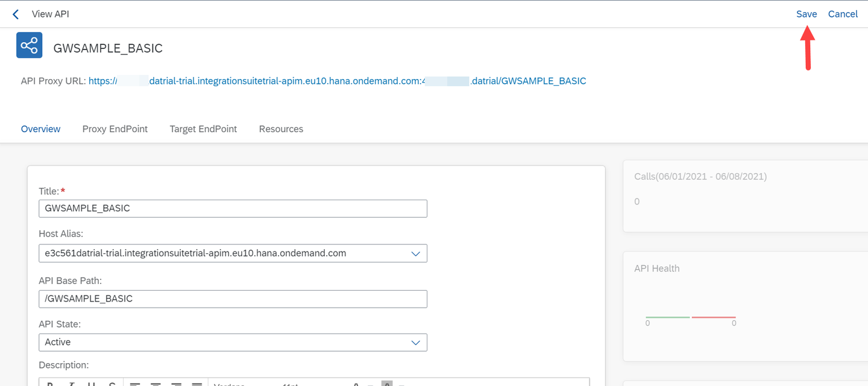Toggle strikethrough in the Description editor
This screenshot has height=386, width=868.
coord(112,384)
